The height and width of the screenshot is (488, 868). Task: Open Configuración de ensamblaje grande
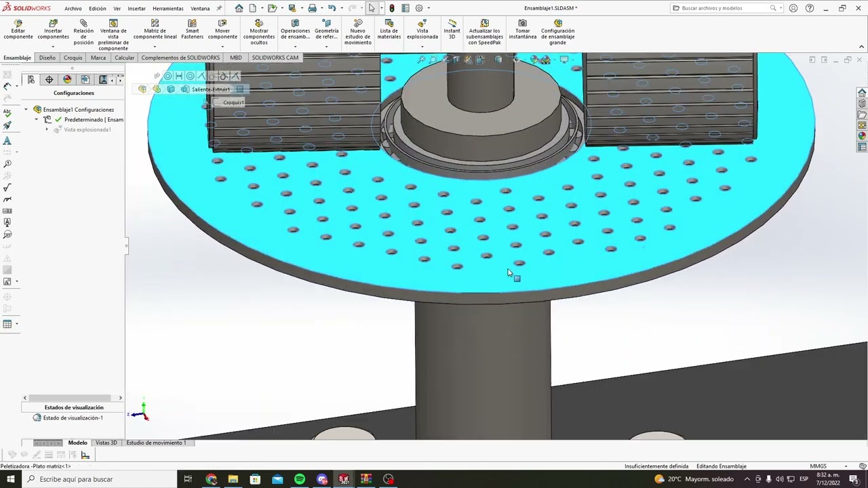tap(557, 33)
